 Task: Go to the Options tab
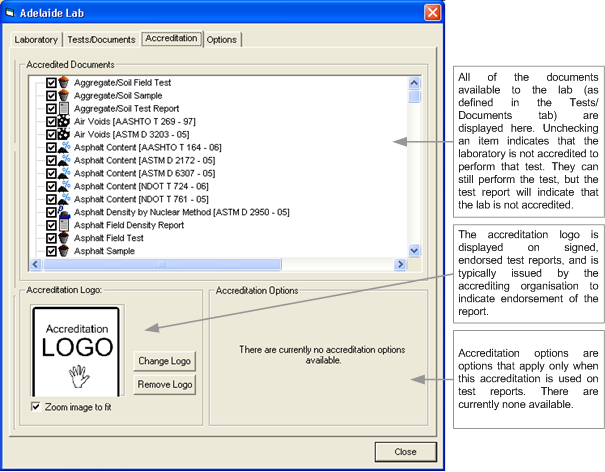(x=222, y=40)
